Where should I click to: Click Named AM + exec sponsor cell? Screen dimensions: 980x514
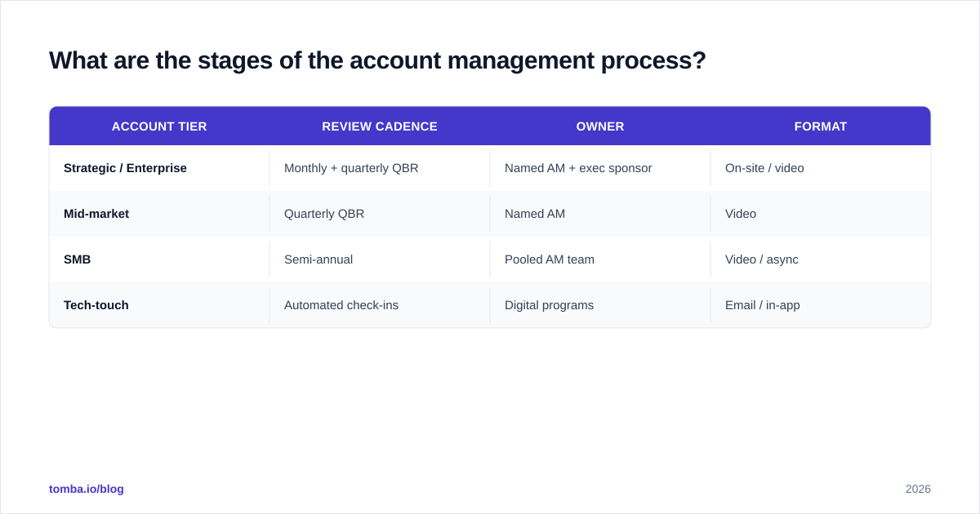click(600, 168)
